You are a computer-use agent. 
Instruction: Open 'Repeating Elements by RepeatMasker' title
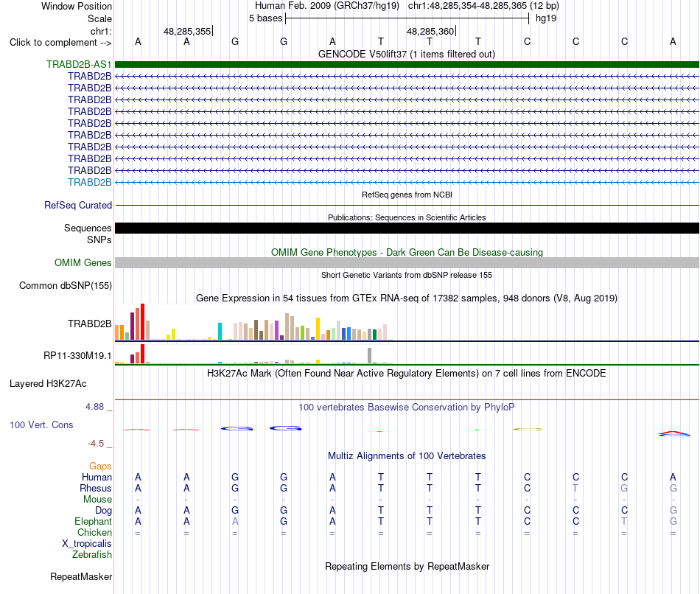407,566
